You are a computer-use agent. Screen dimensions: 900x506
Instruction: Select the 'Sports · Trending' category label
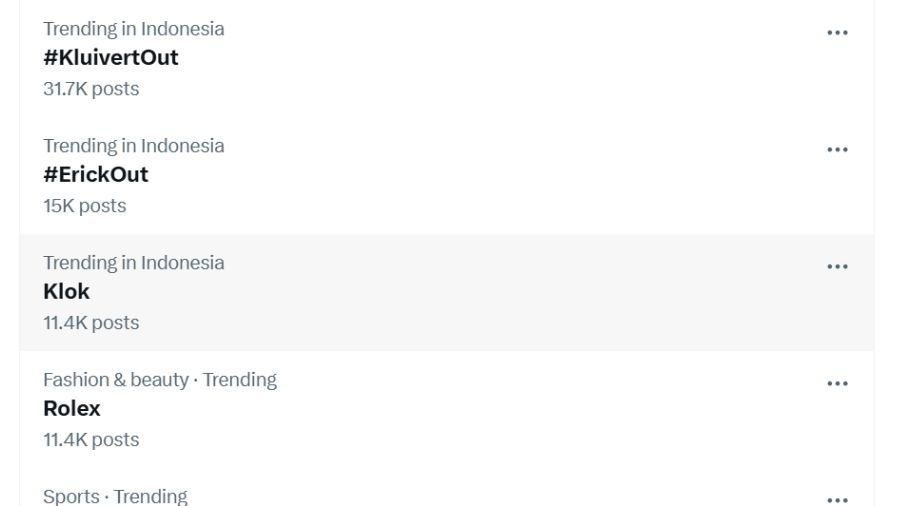(115, 497)
